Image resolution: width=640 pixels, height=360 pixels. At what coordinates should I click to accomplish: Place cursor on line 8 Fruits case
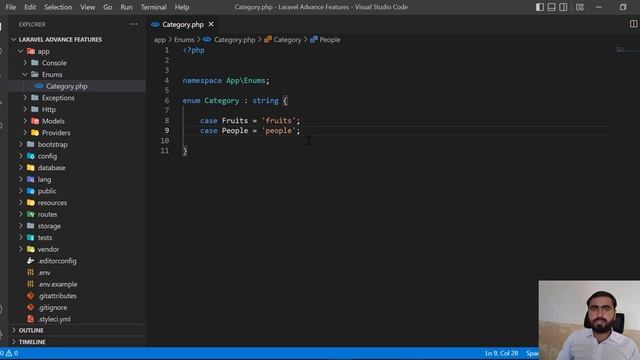point(250,120)
